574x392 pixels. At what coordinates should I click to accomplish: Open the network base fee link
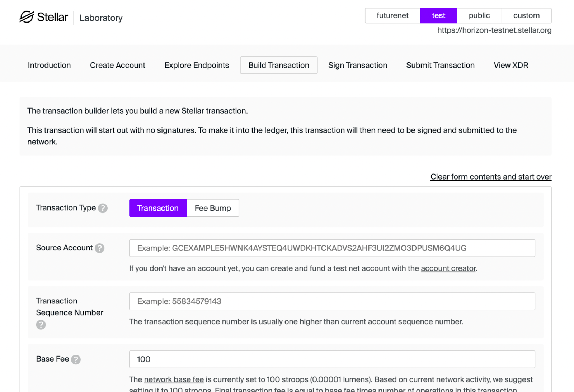[174, 379]
